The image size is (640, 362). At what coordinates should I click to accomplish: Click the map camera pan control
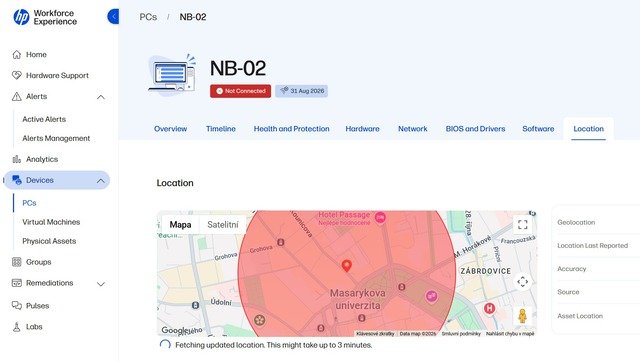tap(522, 282)
